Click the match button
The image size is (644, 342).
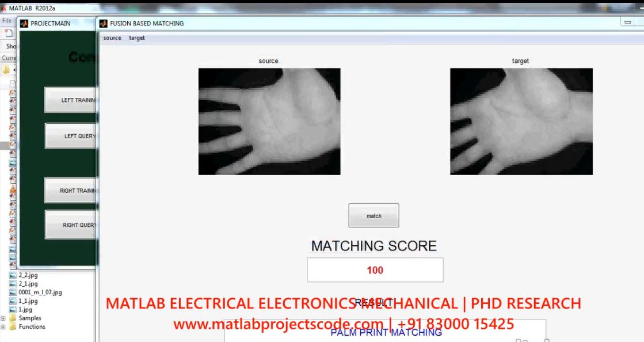[374, 216]
